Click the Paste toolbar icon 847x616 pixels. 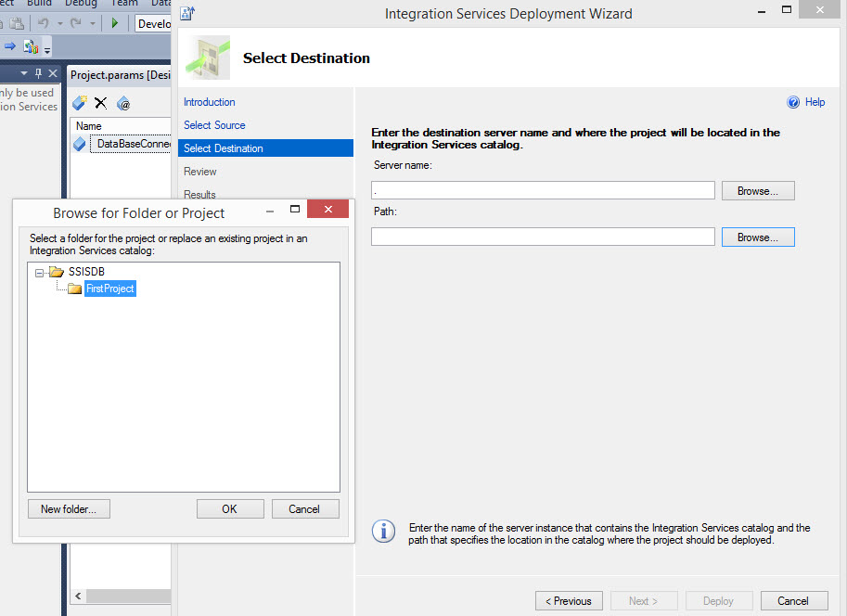point(18,23)
